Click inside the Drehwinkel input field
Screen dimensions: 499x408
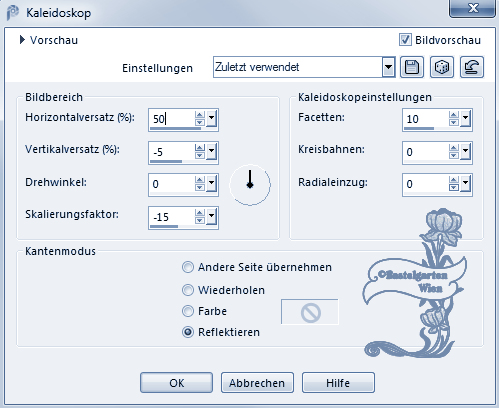(x=172, y=184)
